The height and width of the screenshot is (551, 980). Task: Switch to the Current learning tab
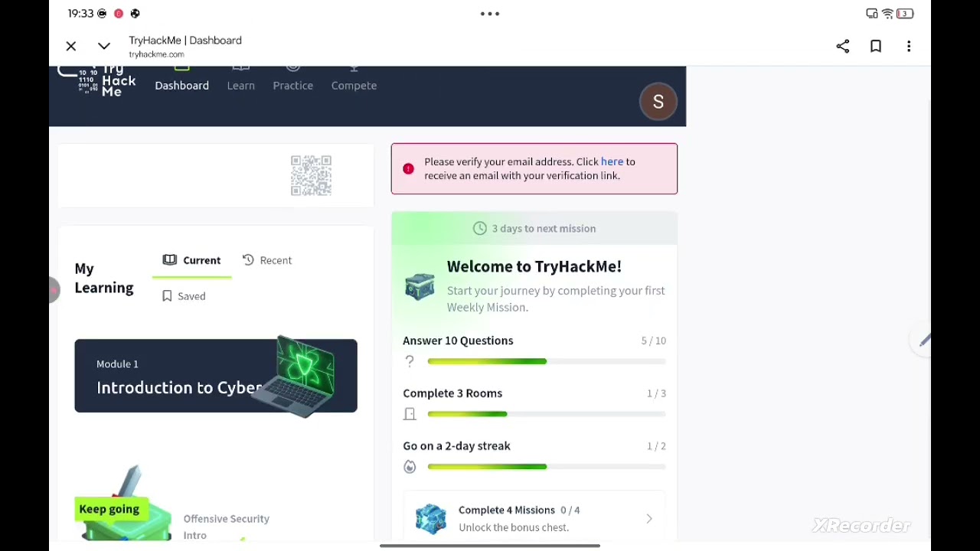(x=192, y=260)
